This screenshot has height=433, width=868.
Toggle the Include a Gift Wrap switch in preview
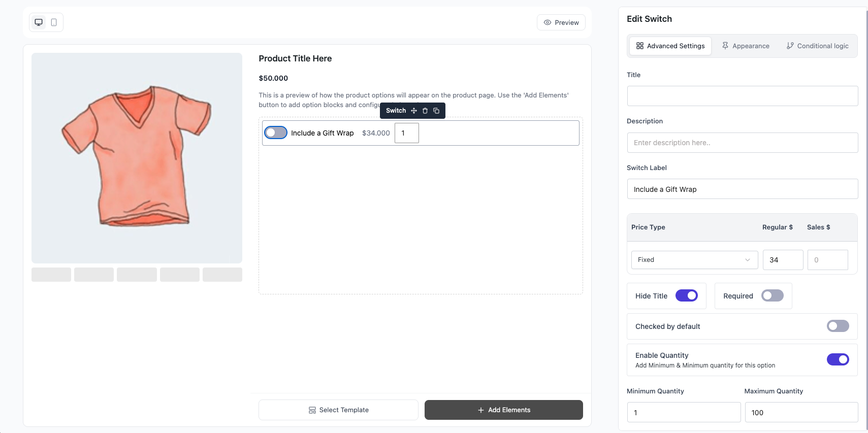click(276, 132)
